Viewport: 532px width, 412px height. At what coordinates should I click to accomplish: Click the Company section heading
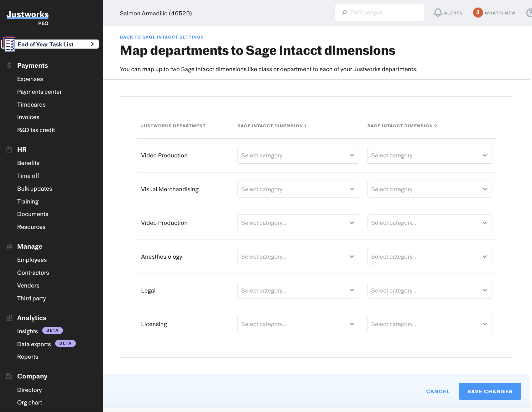click(32, 376)
